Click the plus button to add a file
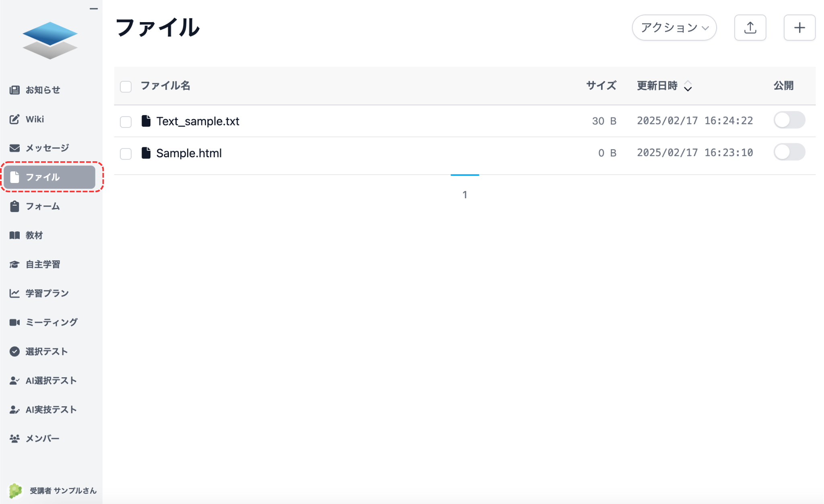Viewport: 824px width, 504px height. click(799, 27)
